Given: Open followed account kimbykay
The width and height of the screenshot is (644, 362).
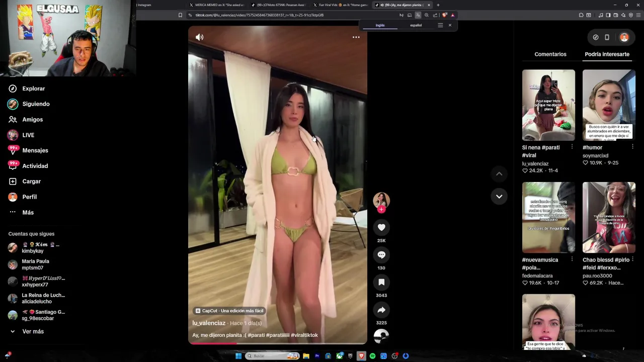Looking at the screenshot, I should click(x=34, y=247).
